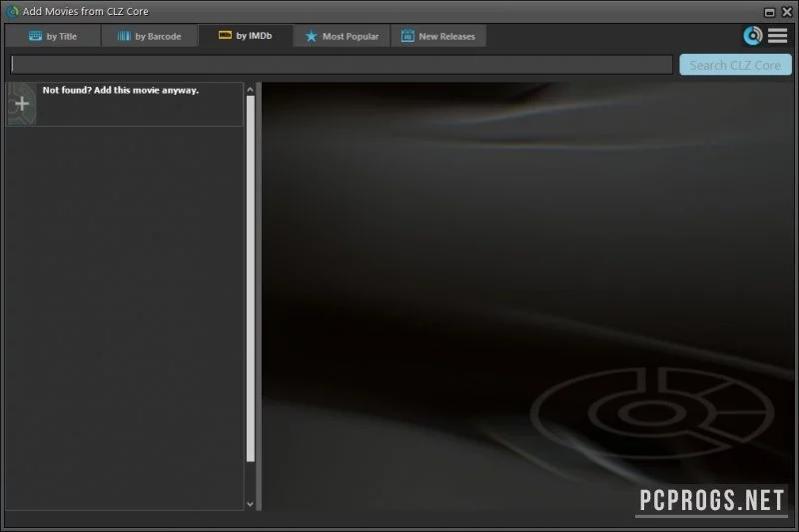Click the star icon on Most Popular
799x532 pixels.
click(311, 36)
